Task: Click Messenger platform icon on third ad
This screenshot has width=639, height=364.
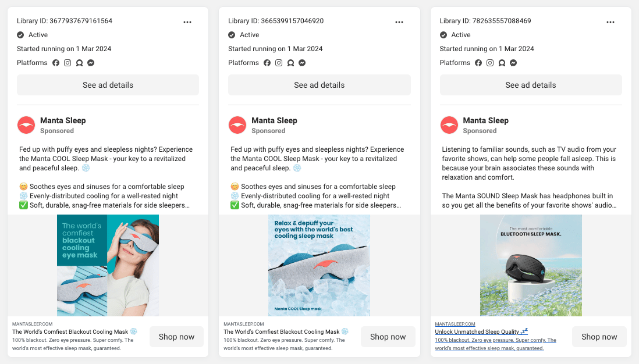Action: [x=513, y=63]
